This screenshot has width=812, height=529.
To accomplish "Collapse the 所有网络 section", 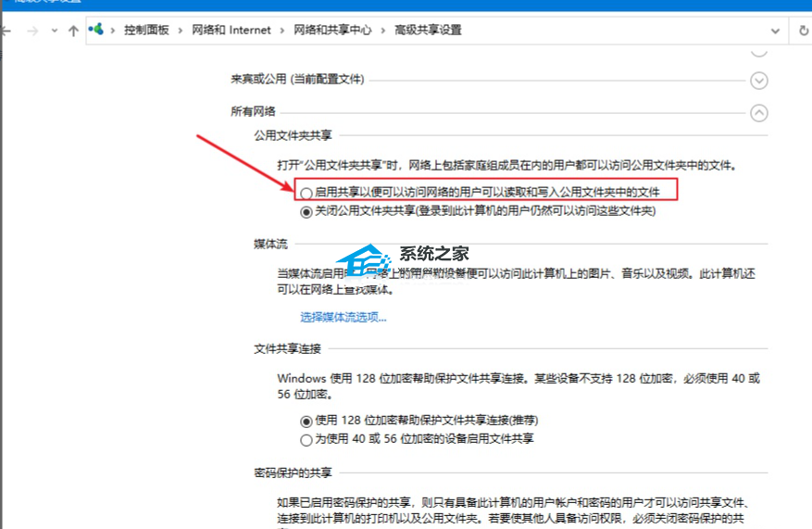I will (759, 113).
